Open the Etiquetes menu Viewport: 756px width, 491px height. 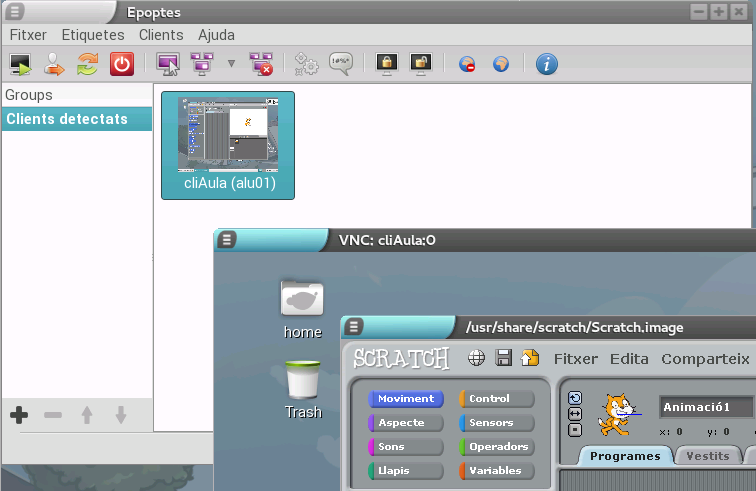[x=93, y=35]
